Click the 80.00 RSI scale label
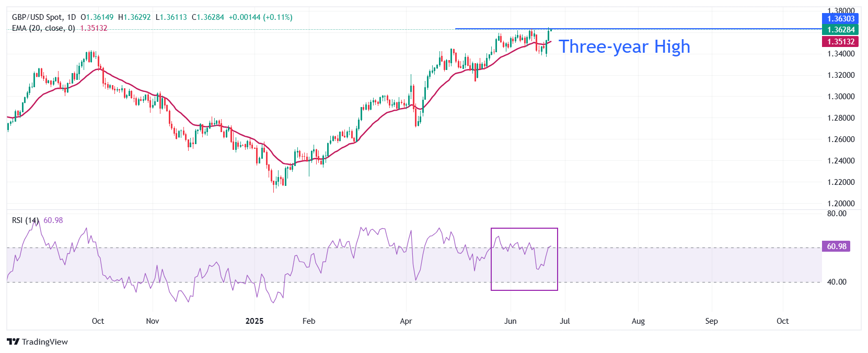The width and height of the screenshot is (868, 353). pyautogui.click(x=837, y=214)
